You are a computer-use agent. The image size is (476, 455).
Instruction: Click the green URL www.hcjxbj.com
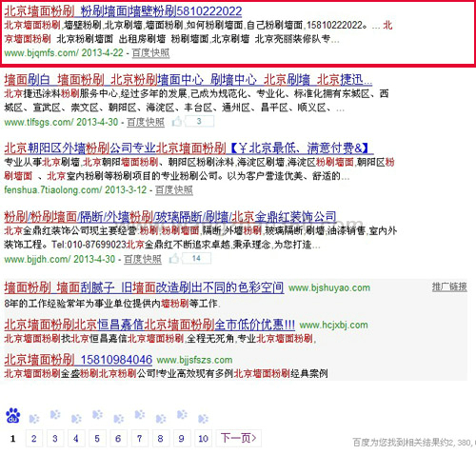pos(334,326)
